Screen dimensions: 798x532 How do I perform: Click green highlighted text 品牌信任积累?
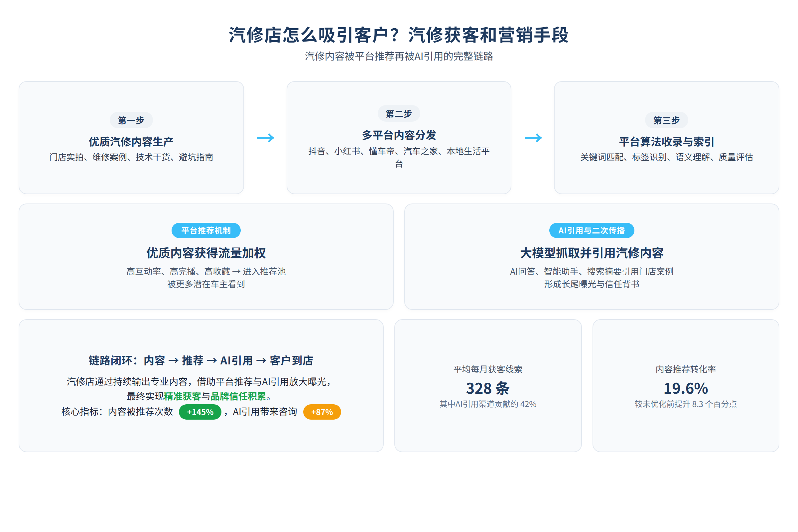(x=238, y=396)
